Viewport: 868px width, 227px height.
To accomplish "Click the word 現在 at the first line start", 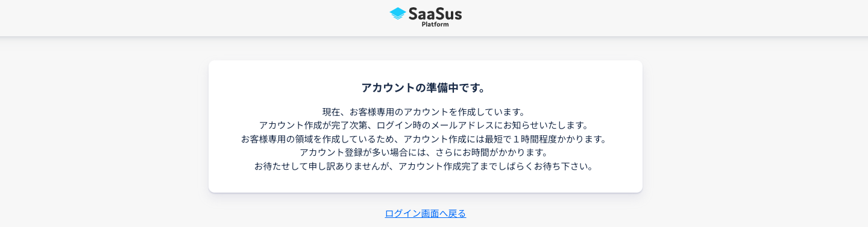I will [x=332, y=112].
